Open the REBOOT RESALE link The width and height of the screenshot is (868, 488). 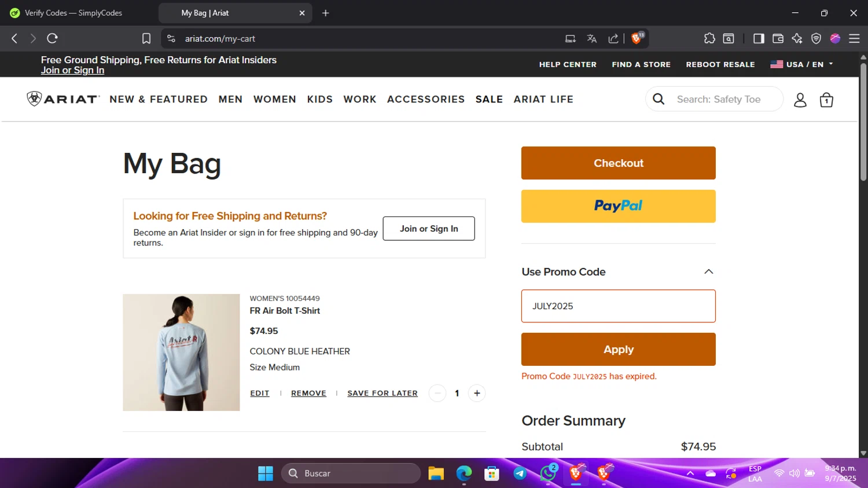pos(720,64)
